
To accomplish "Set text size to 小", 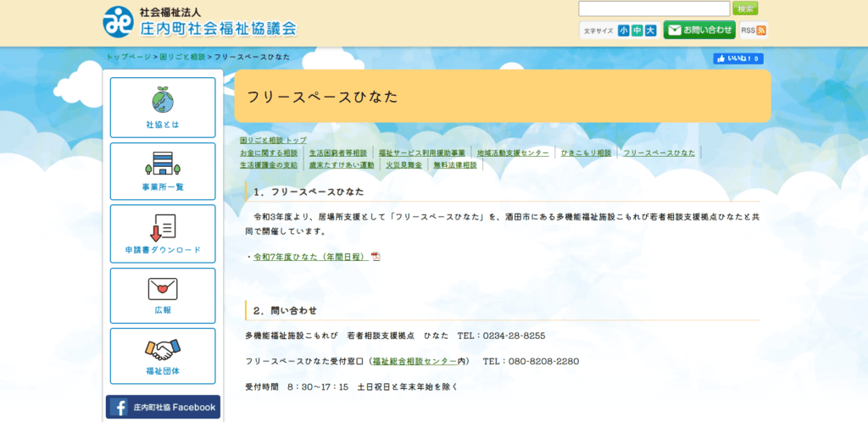I will pyautogui.click(x=624, y=31).
